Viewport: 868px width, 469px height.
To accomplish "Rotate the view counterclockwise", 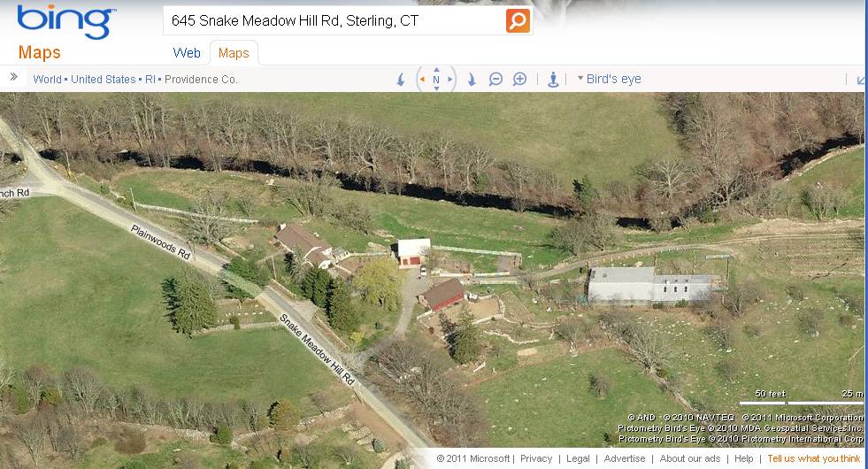I will [401, 79].
